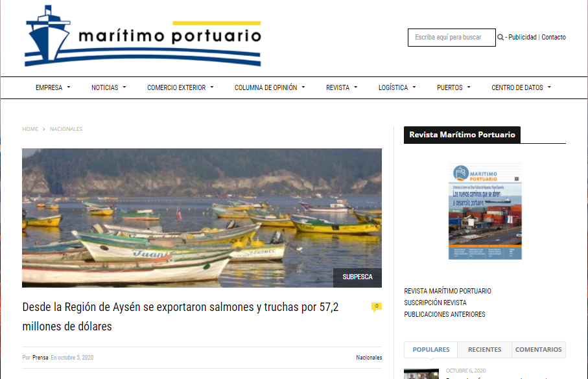Image resolution: width=588 pixels, height=379 pixels.
Task: Click the Marítimo Portuario ship logo
Action: (143, 36)
